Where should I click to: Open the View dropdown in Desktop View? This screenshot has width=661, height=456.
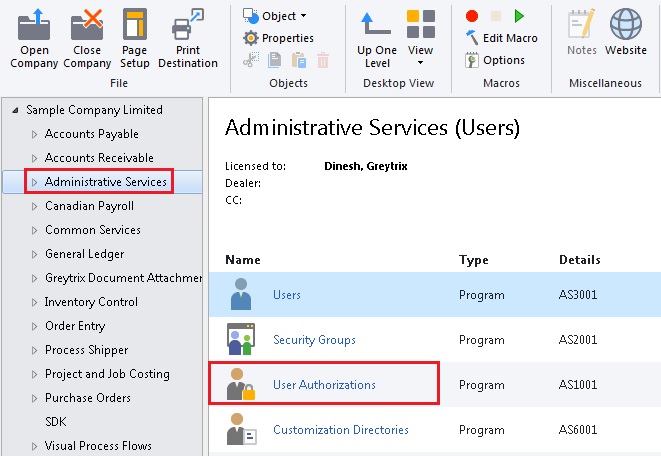[420, 38]
